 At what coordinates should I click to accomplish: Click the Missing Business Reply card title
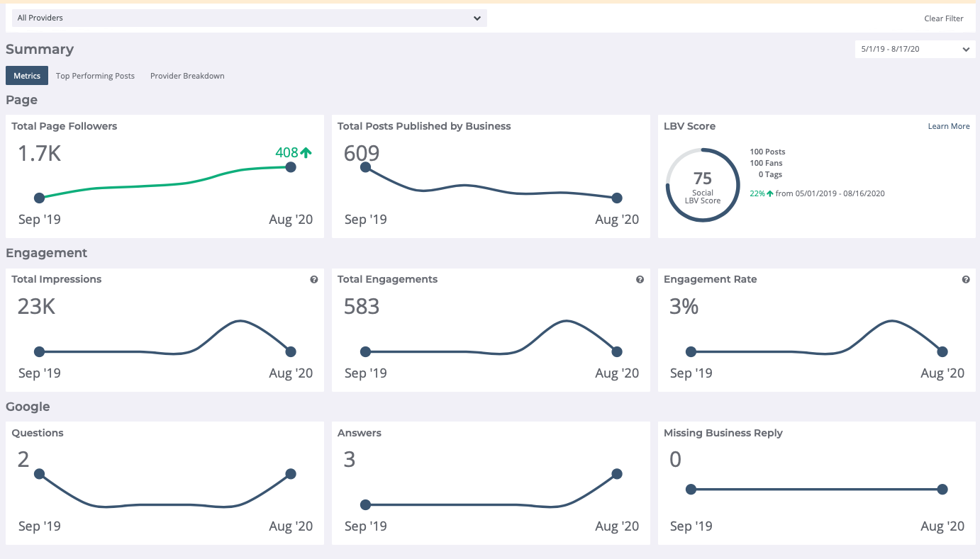723,433
